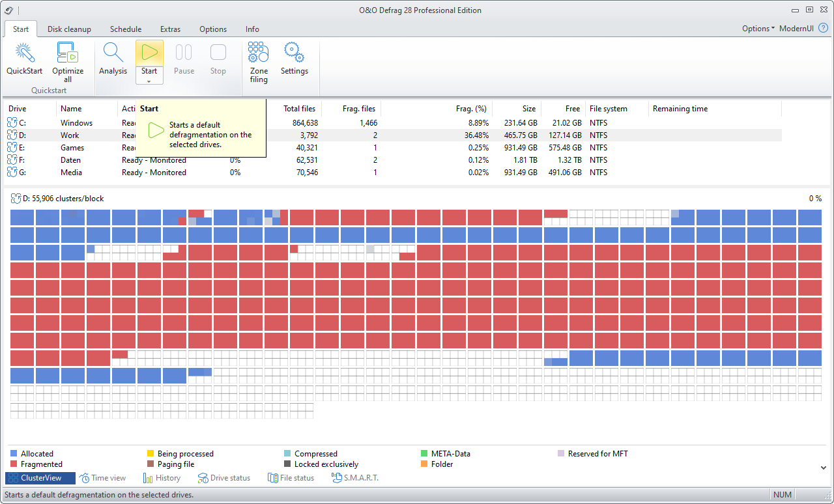834x504 pixels.
Task: Open the Info ribbon tab
Action: pos(252,29)
